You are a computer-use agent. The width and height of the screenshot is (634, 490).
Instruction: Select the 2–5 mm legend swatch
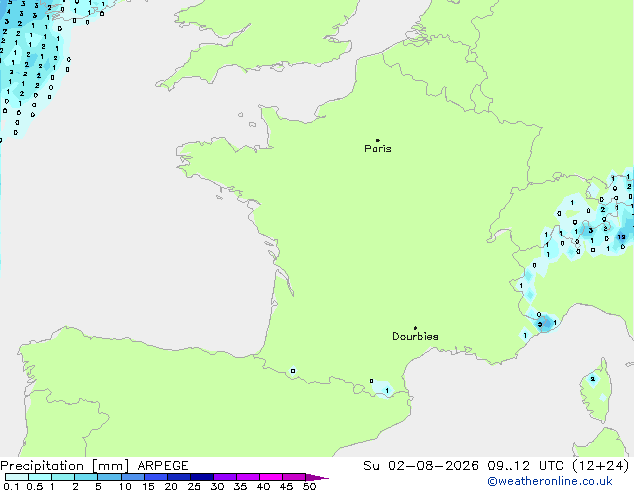point(86,477)
